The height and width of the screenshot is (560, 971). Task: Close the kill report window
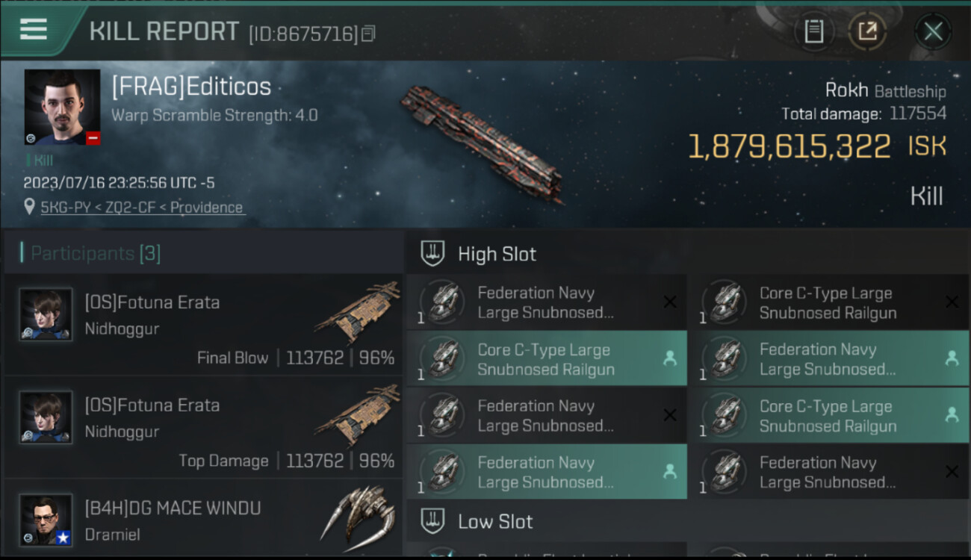point(933,31)
